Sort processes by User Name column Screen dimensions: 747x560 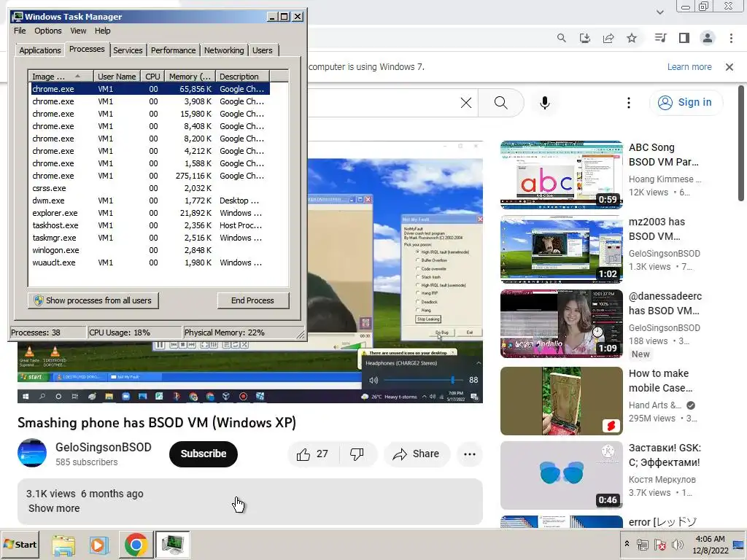point(117,76)
